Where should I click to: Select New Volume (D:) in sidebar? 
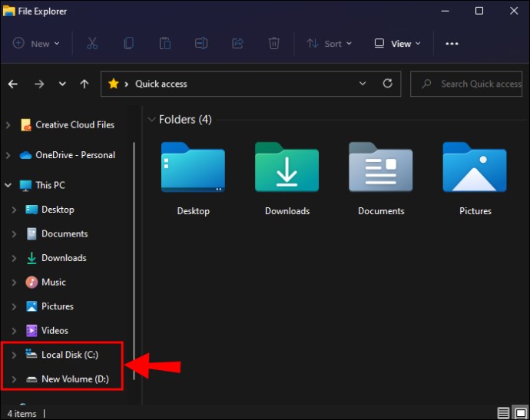click(75, 379)
